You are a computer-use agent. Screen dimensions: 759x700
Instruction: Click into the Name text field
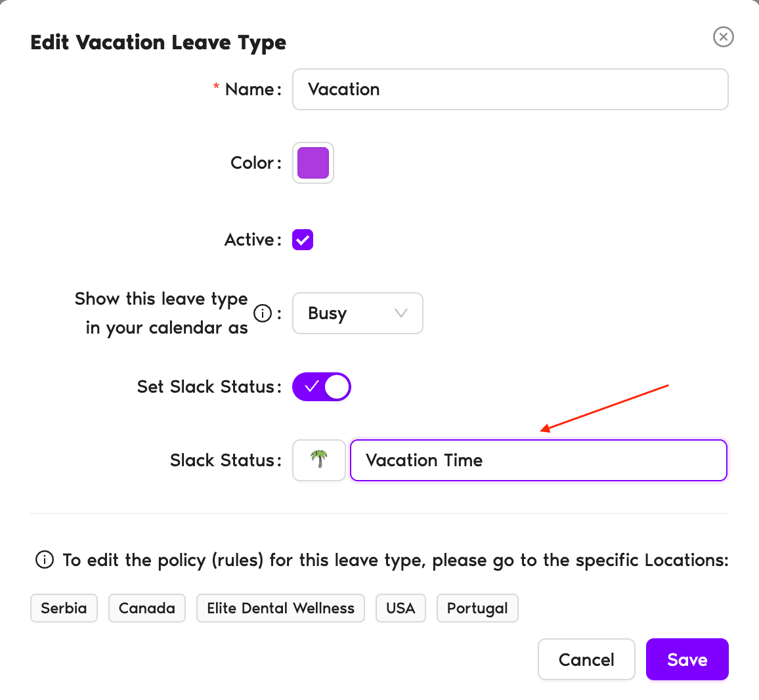click(x=510, y=89)
